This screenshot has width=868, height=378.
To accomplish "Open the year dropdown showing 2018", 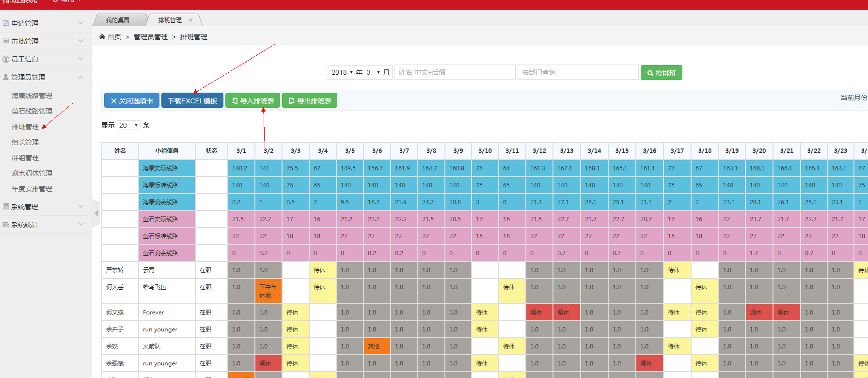I will click(x=342, y=72).
